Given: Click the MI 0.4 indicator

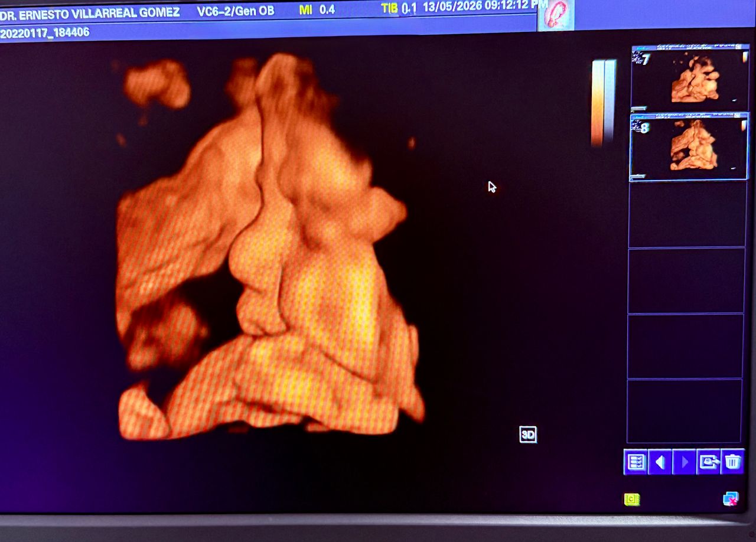Looking at the screenshot, I should (x=317, y=9).
